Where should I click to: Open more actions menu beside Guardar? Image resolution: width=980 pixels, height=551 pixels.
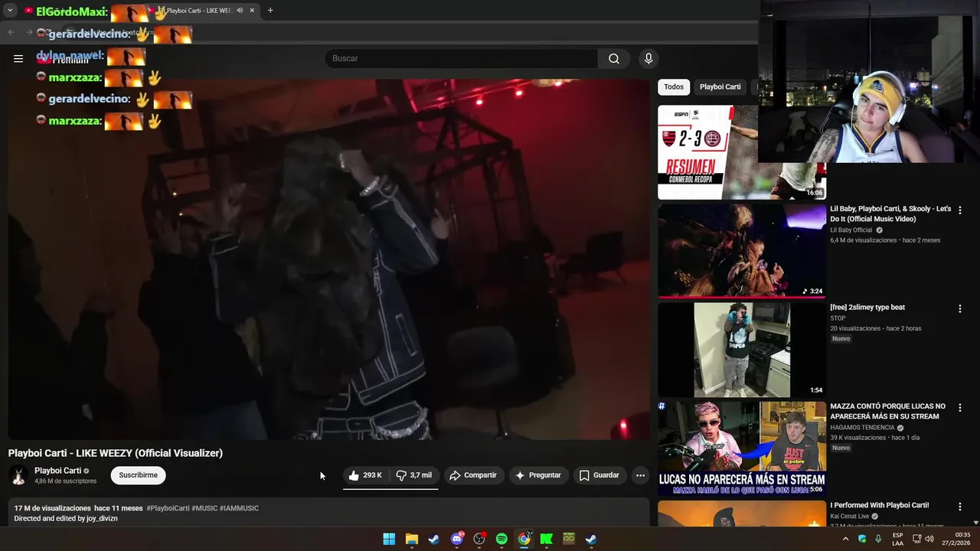(x=641, y=475)
